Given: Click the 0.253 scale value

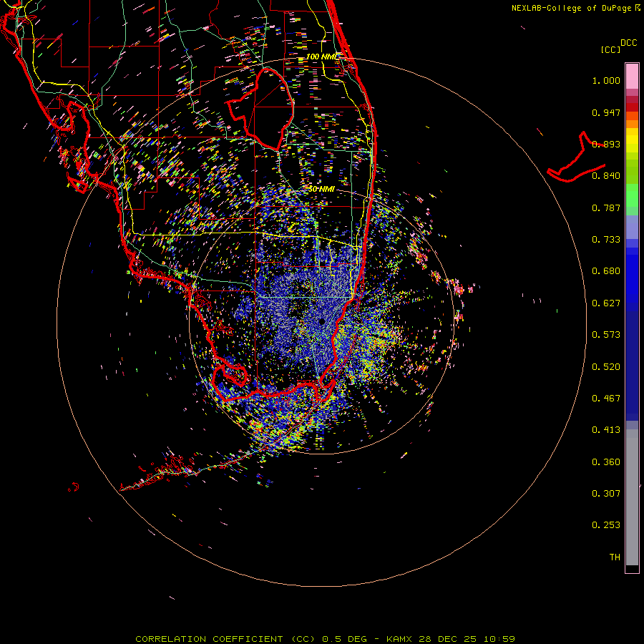Looking at the screenshot, I should point(606,525).
